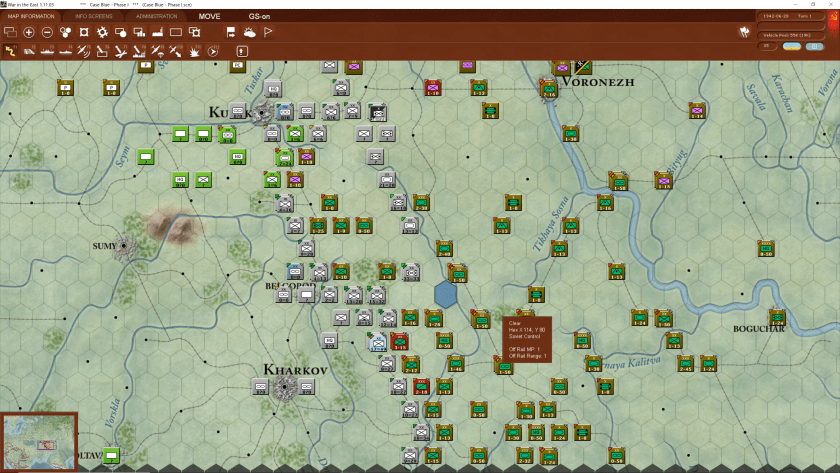Toggle the square fort-levels icon
Screen dimensions: 840x473
pyautogui.click(x=84, y=33)
